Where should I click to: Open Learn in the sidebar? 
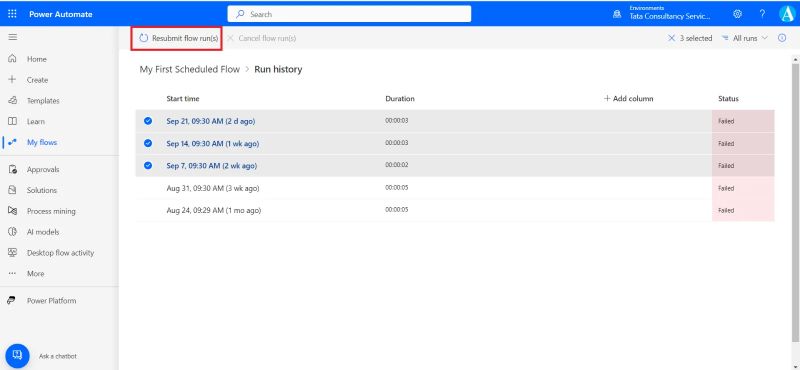pos(36,121)
